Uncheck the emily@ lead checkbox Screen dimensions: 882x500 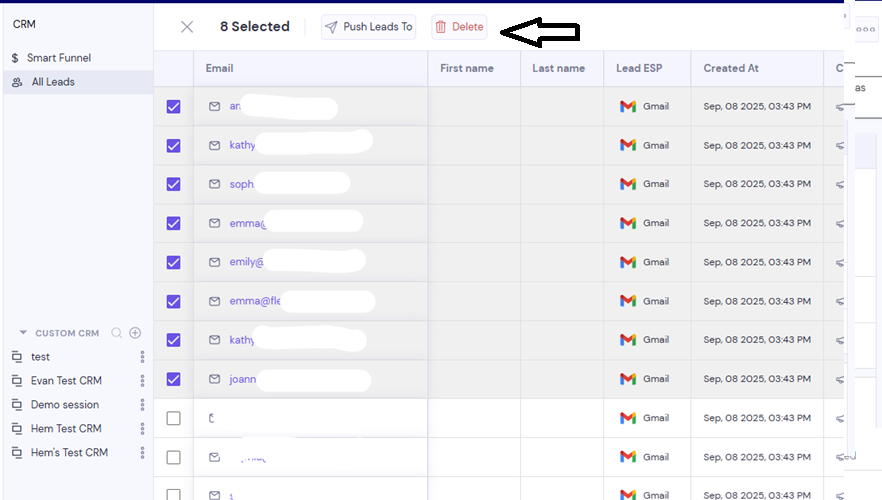pyautogui.click(x=173, y=262)
